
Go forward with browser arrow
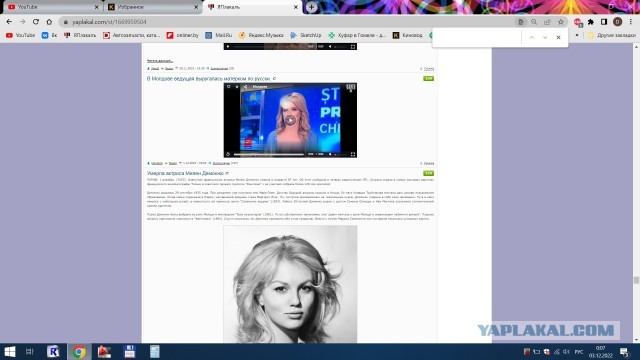(x=22, y=22)
